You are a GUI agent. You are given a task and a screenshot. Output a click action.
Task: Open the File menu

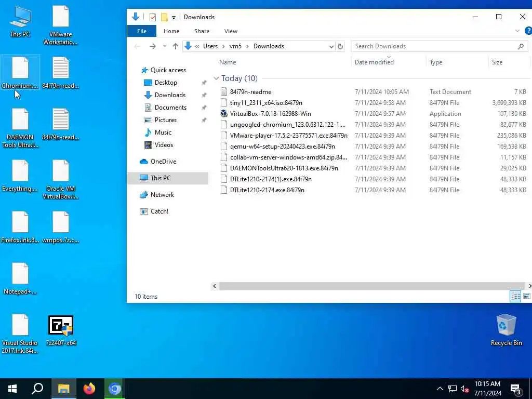click(x=141, y=31)
